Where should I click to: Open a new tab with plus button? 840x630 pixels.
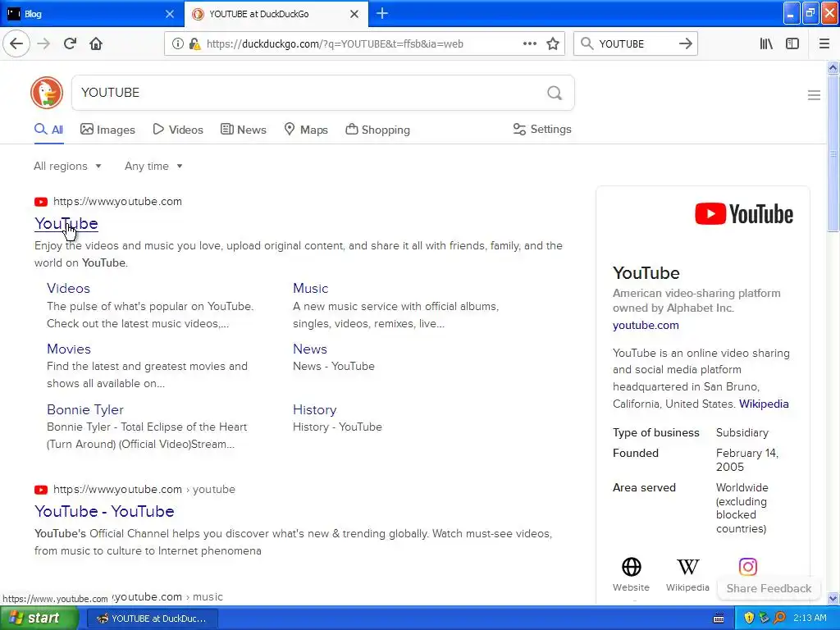(382, 14)
